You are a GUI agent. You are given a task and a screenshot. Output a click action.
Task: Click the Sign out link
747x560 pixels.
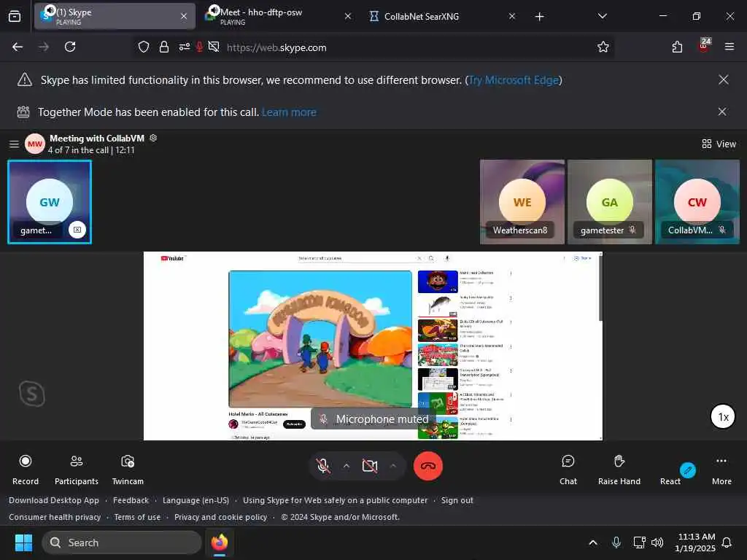[457, 500]
